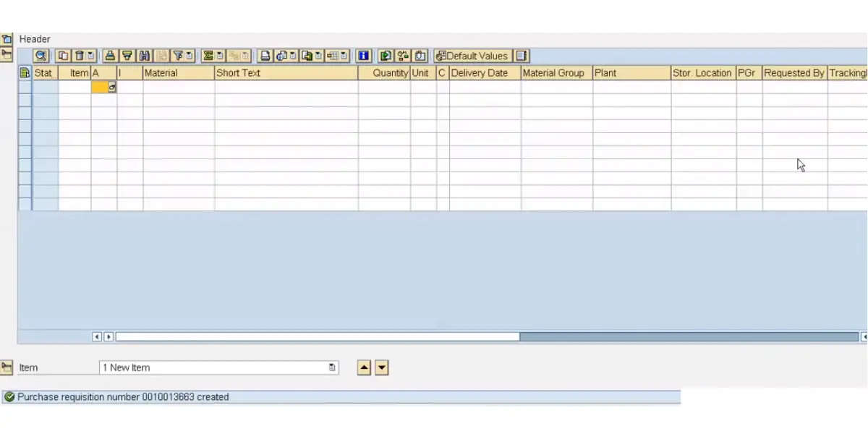Viewport: 868px width, 434px height.
Task: Click the Requested By column header
Action: pos(794,73)
